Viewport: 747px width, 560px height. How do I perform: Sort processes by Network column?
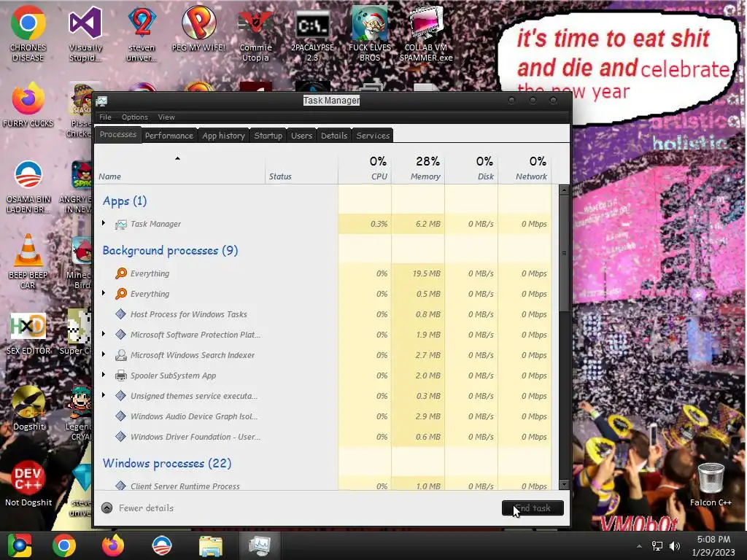click(x=525, y=169)
